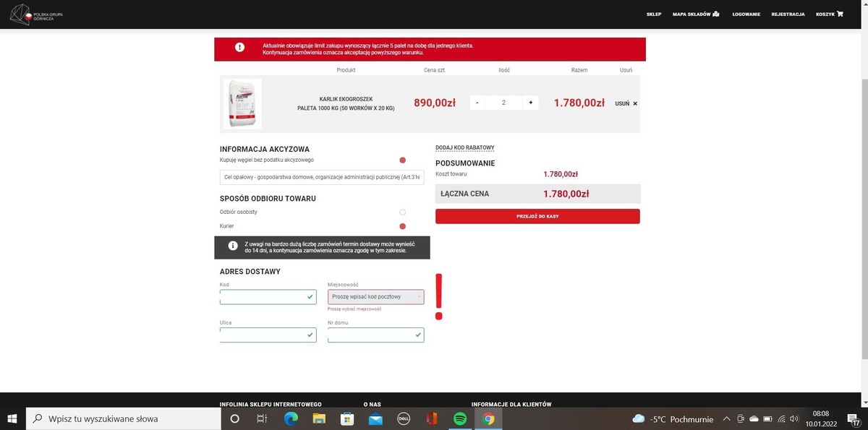Remove the product with Usuń ×
The width and height of the screenshot is (868, 430).
click(x=626, y=103)
